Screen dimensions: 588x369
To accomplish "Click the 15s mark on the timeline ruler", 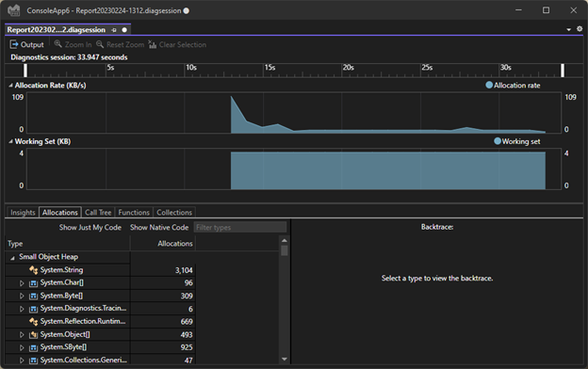I will [269, 68].
